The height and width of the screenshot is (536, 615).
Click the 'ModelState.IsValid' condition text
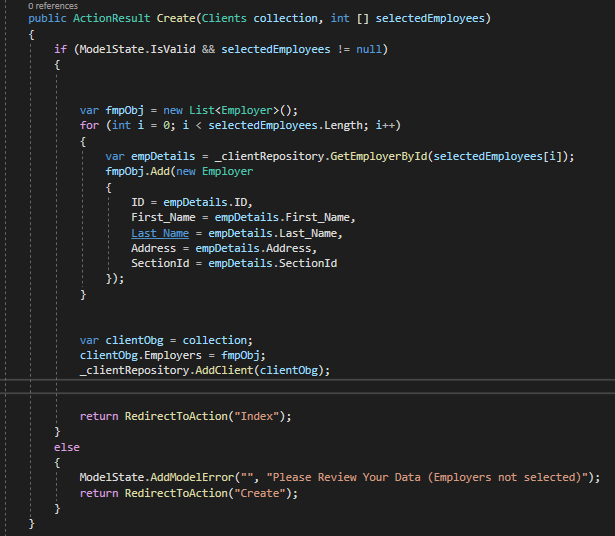pos(138,49)
